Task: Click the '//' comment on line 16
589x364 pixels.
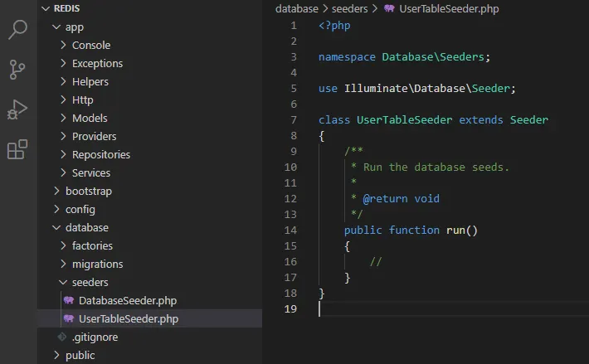Action: click(x=376, y=261)
